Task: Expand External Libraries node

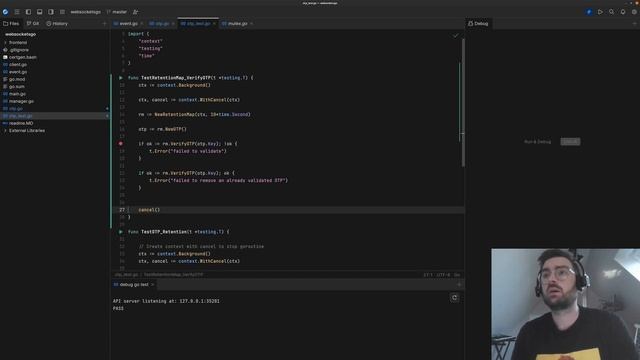Action: coord(5,131)
